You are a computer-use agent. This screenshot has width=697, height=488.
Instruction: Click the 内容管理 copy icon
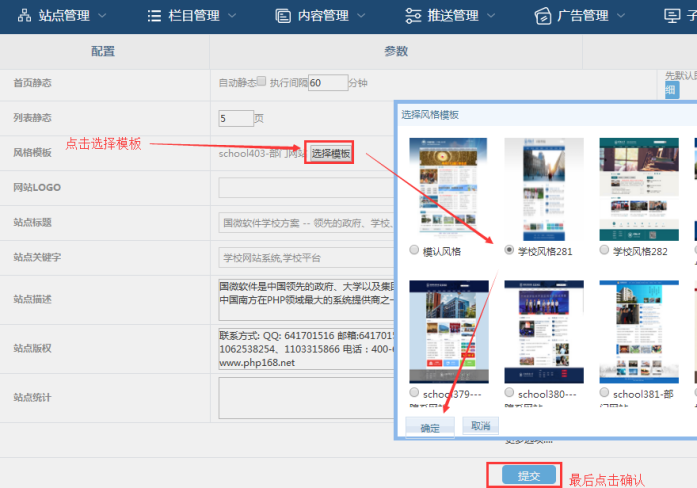(281, 16)
